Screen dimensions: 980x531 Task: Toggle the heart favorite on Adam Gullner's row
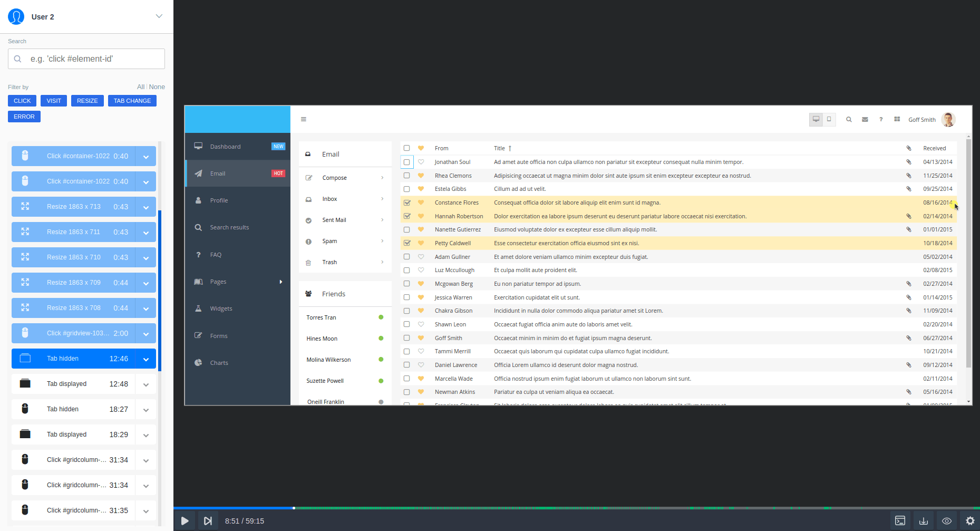420,257
